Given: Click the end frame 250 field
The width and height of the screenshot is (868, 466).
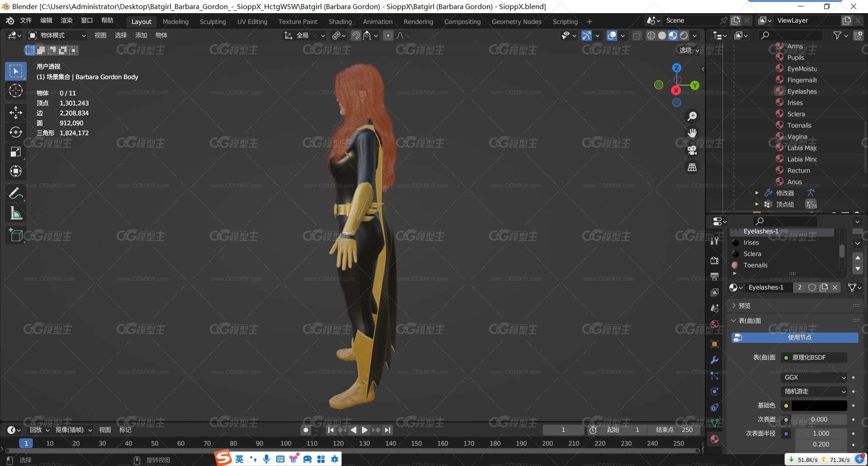Looking at the screenshot, I should click(x=675, y=430).
